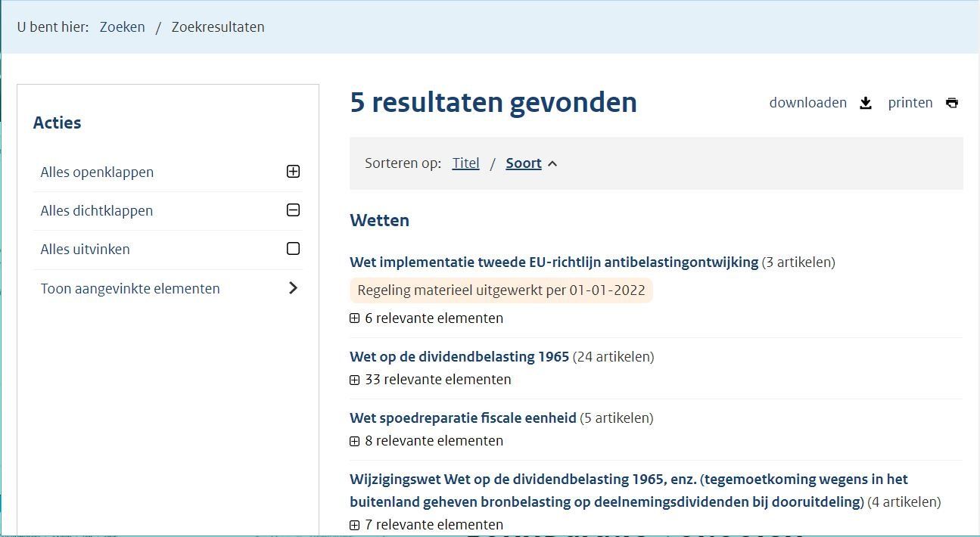Click the plus icon beside Alles openklappen

[294, 172]
